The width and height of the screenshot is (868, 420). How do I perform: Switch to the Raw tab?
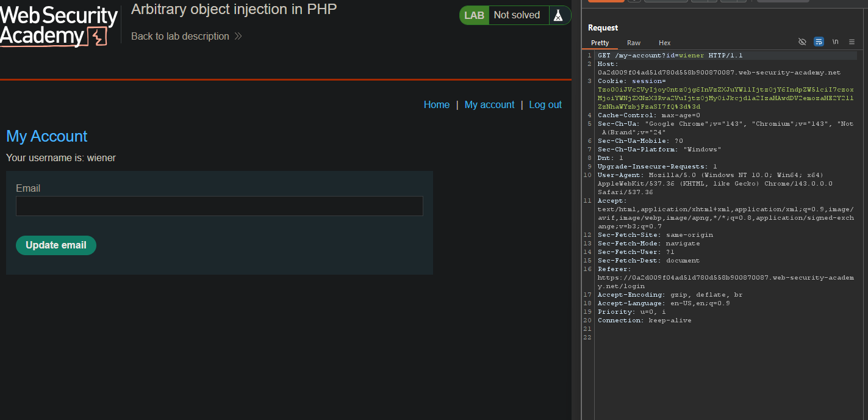click(634, 43)
